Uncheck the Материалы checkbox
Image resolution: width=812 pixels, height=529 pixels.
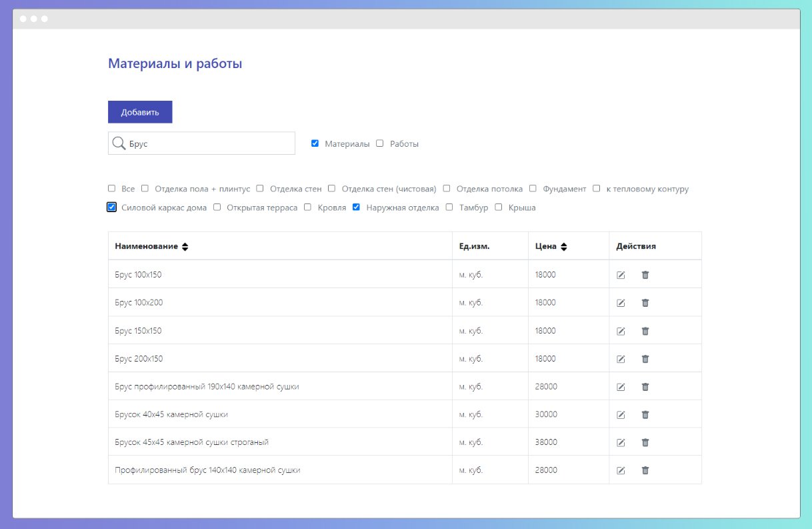point(315,143)
